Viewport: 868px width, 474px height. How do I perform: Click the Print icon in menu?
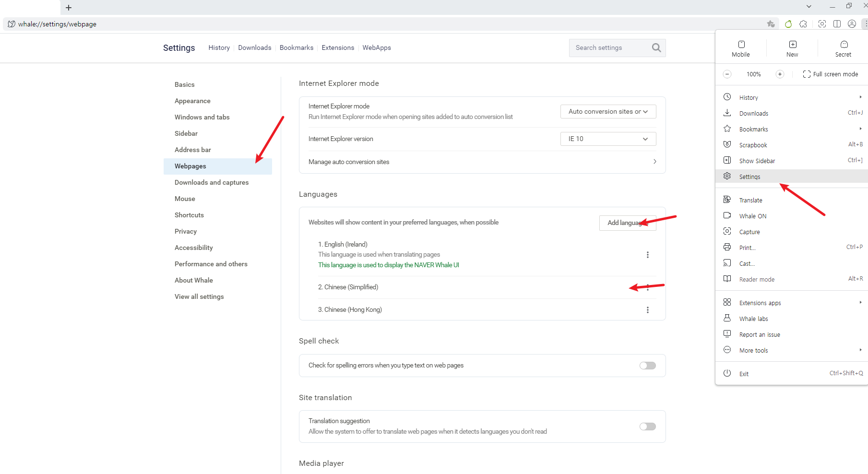[x=727, y=247]
